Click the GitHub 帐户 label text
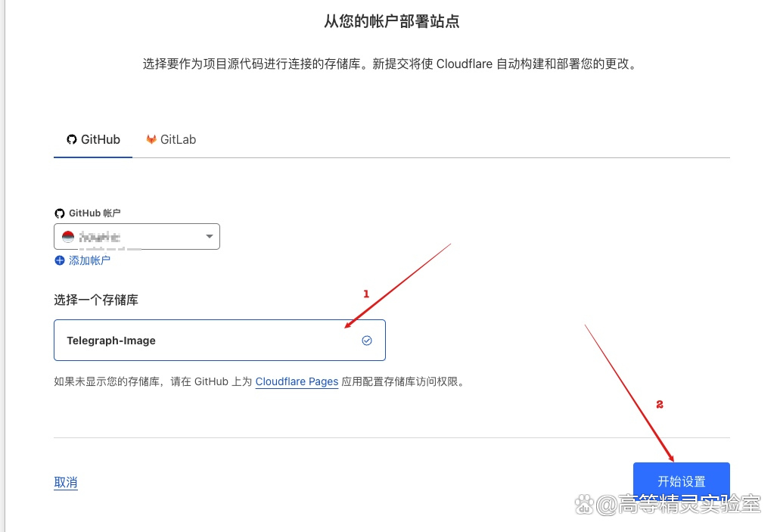Screen dimensions: 777x532 [x=95, y=213]
